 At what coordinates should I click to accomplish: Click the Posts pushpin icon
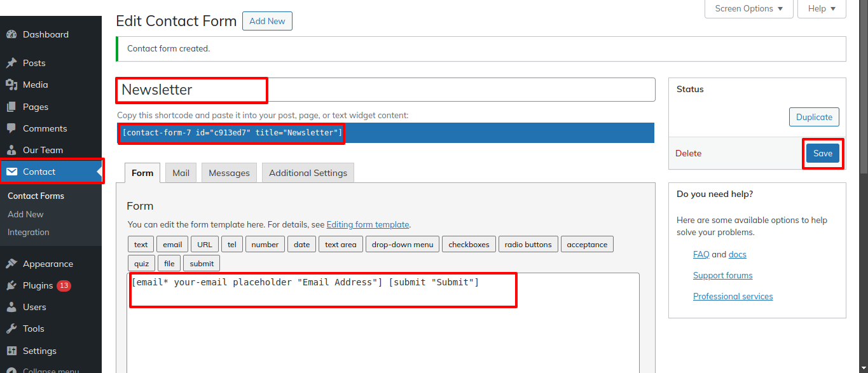[11, 63]
